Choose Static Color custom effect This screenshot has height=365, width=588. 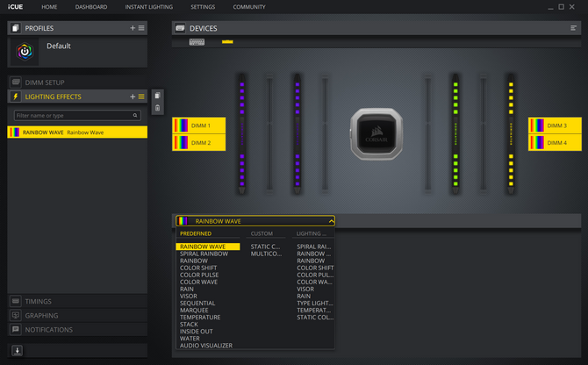(x=265, y=247)
